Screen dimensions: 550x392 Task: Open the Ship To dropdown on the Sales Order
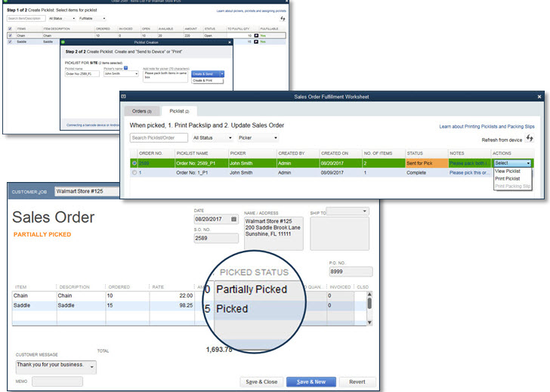[x=348, y=211]
